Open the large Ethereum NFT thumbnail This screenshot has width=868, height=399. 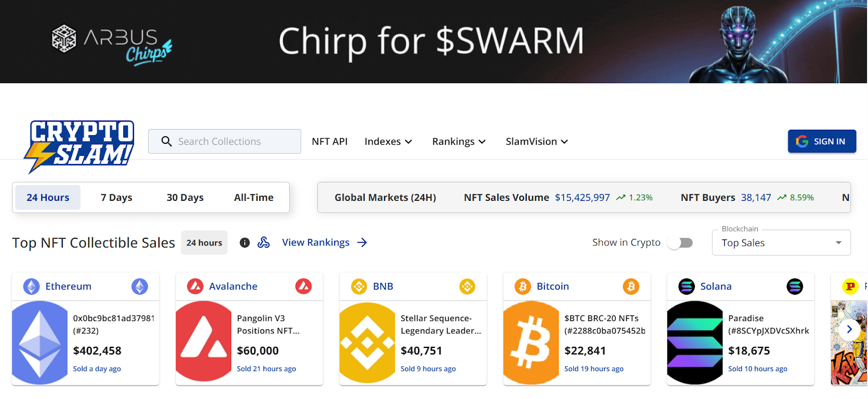tap(40, 343)
